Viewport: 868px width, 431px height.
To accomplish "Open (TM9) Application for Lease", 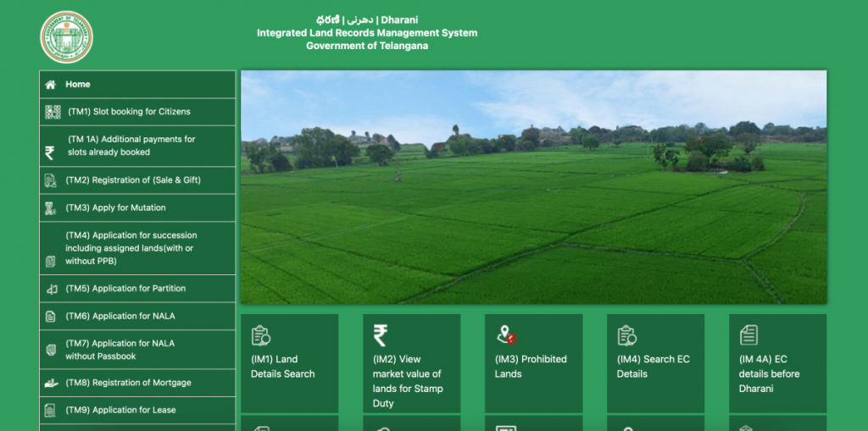I will tap(121, 411).
